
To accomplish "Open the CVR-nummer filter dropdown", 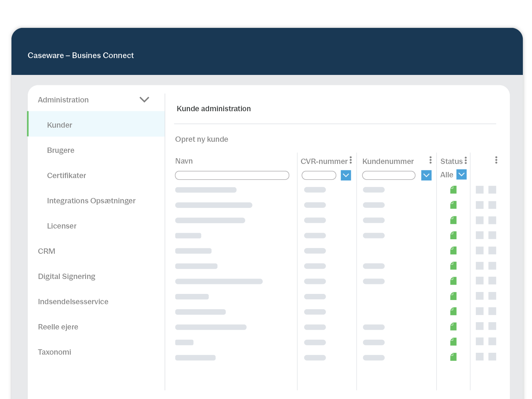I will pos(345,175).
